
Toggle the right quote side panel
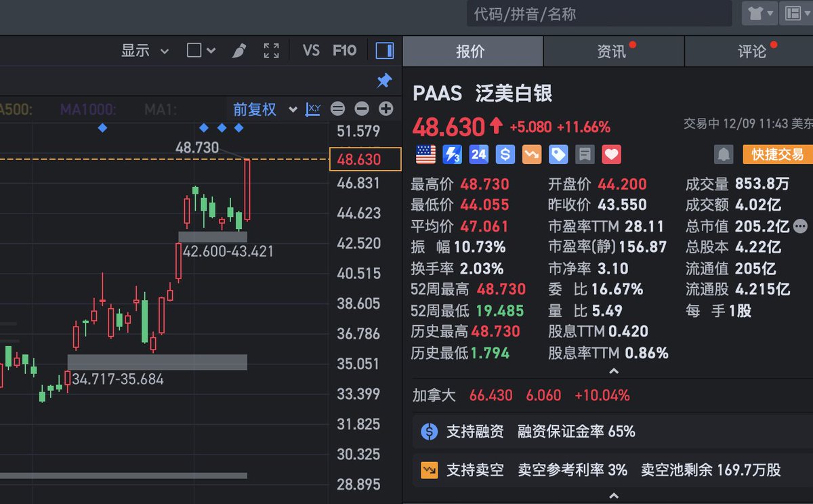click(x=385, y=51)
